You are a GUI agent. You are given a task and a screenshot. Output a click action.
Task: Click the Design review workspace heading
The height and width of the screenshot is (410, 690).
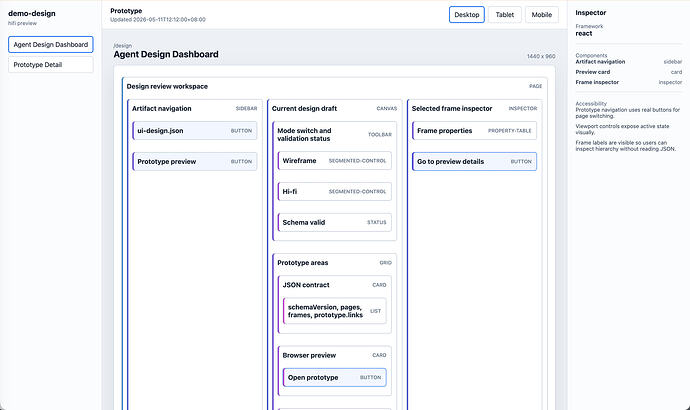[167, 86]
